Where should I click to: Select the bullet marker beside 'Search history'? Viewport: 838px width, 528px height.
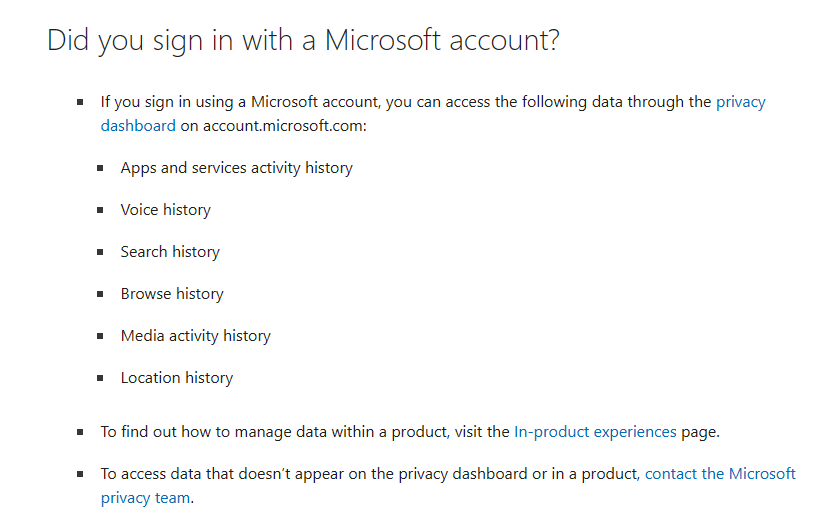tap(100, 252)
